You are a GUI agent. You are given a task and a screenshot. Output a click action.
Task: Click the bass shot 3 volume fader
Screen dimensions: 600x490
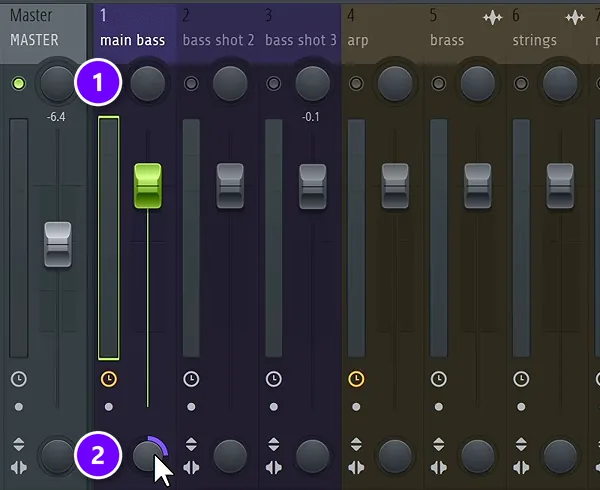[313, 186]
